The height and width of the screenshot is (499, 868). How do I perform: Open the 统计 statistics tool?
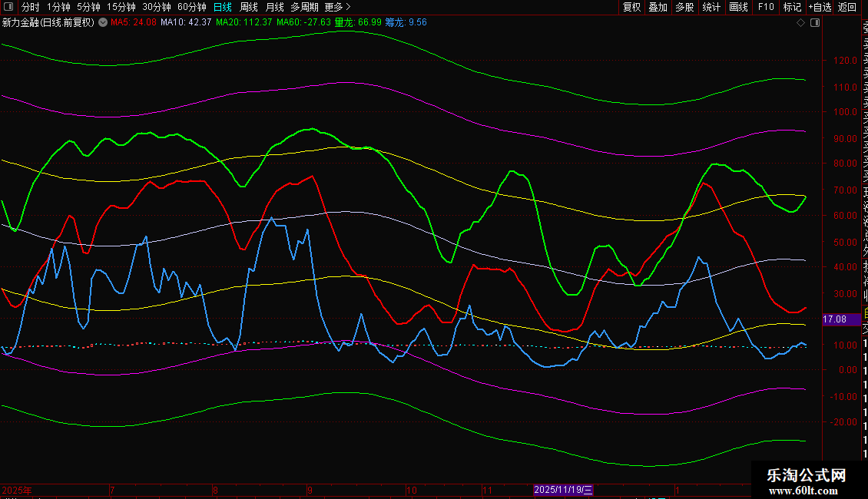[x=712, y=7]
